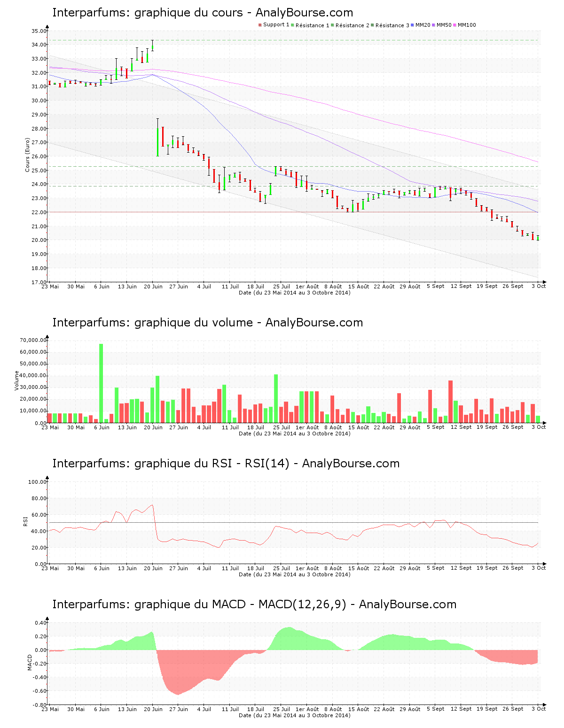The height and width of the screenshot is (728, 564).
Task: Select the Résistance 3 legend label
Action: [392, 25]
